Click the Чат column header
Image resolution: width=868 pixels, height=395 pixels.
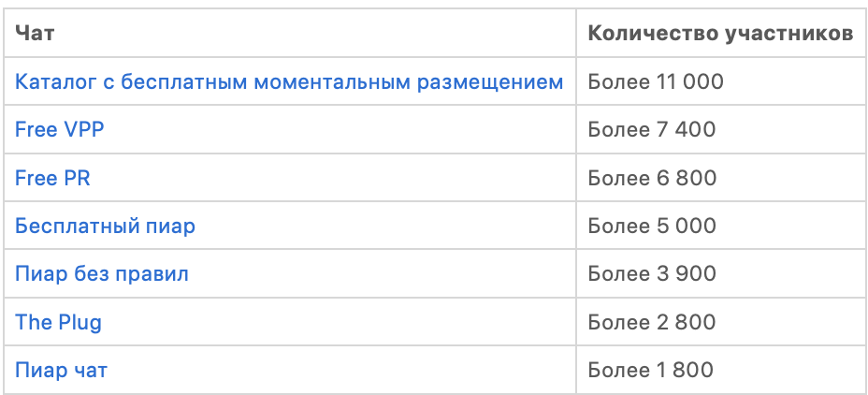(35, 34)
